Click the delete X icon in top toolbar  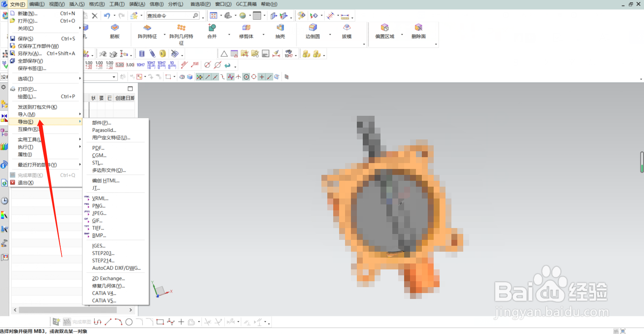(95, 16)
